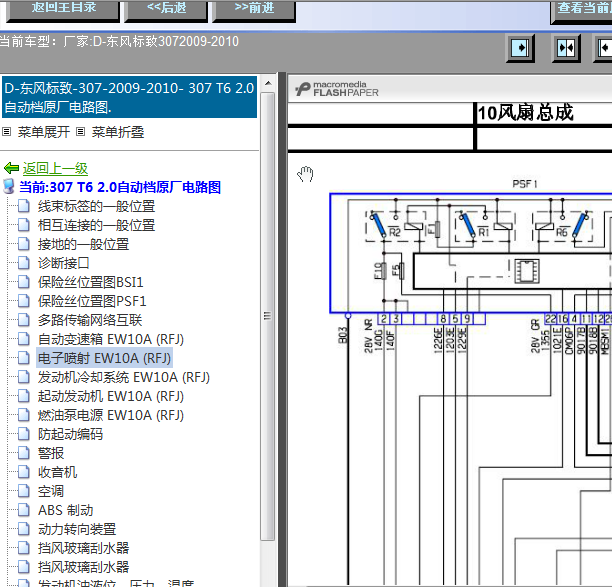Open 保险丝位置图PSF1 document
The image size is (612, 587).
[x=92, y=301]
